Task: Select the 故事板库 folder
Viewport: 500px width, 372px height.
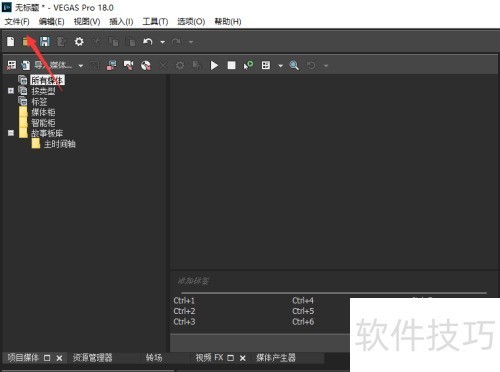Action: coord(47,133)
